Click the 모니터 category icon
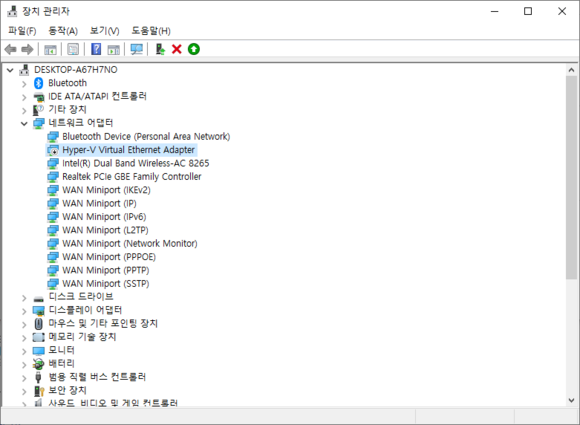580x425 pixels. (x=38, y=351)
